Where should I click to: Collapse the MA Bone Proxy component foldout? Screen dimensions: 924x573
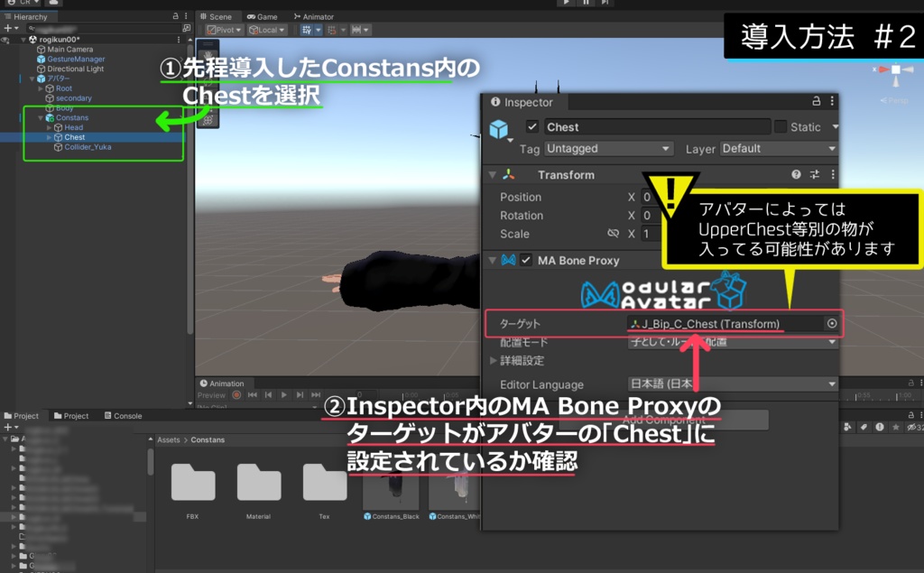pos(492,261)
